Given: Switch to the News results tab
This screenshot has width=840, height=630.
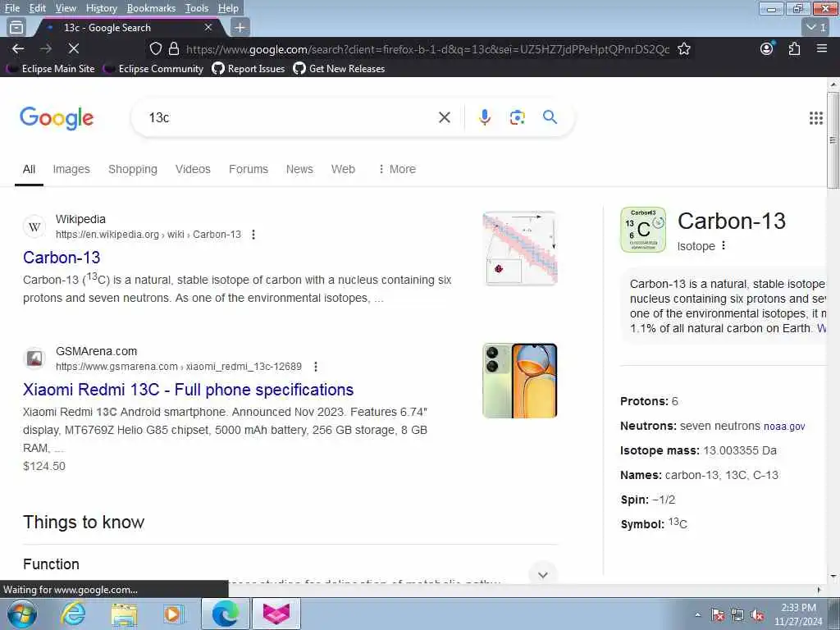Looking at the screenshot, I should tap(299, 169).
